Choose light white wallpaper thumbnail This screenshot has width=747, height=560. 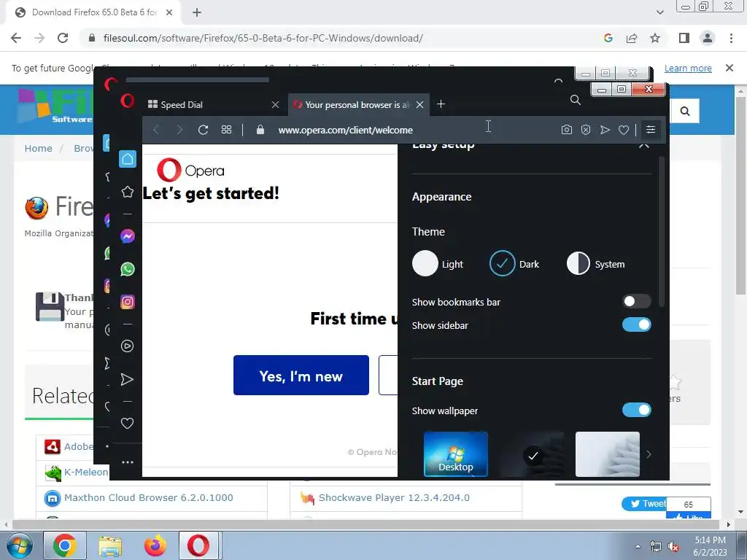click(x=608, y=454)
